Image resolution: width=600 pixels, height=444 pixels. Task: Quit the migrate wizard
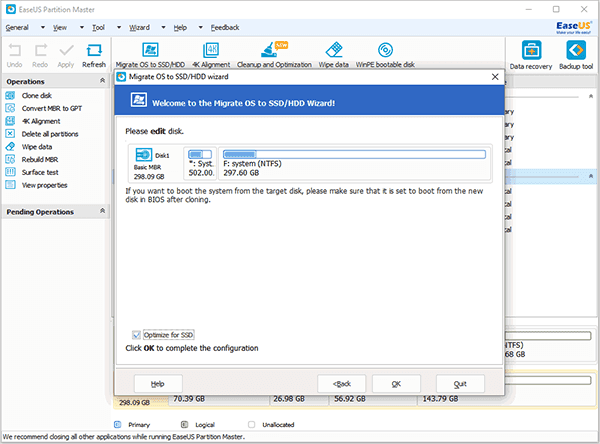coord(460,384)
